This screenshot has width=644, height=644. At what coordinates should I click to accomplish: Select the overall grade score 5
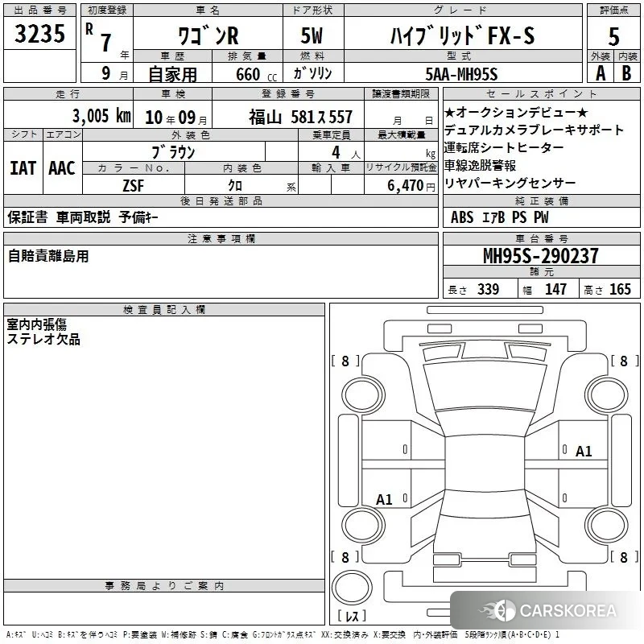tap(613, 36)
